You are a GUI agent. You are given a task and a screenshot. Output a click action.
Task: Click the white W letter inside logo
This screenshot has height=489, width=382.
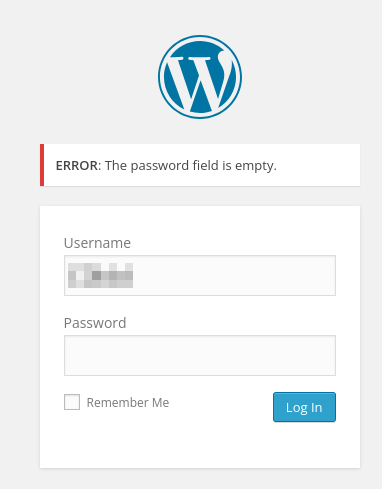(x=200, y=82)
